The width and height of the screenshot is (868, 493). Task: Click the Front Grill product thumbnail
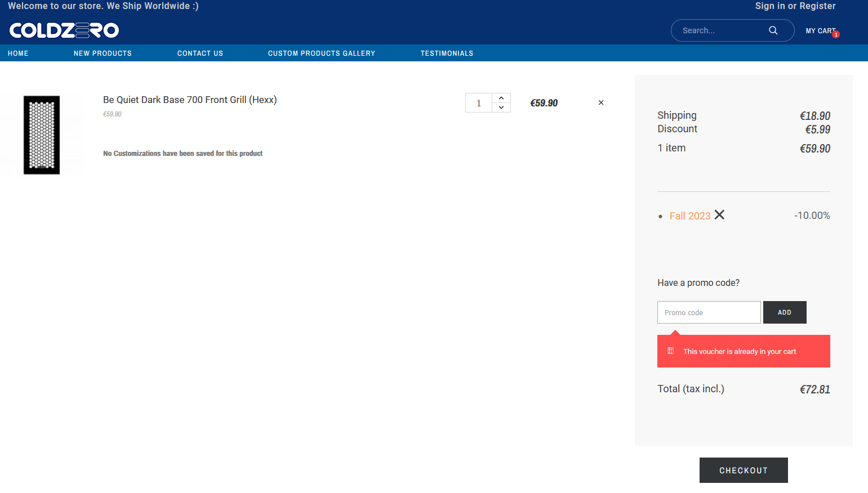42,135
